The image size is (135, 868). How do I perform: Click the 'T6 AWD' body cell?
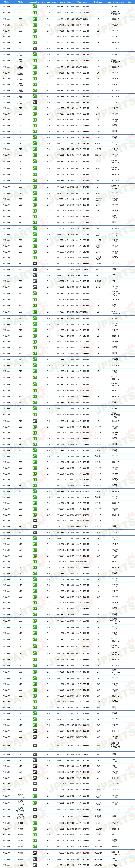click(x=98, y=829)
